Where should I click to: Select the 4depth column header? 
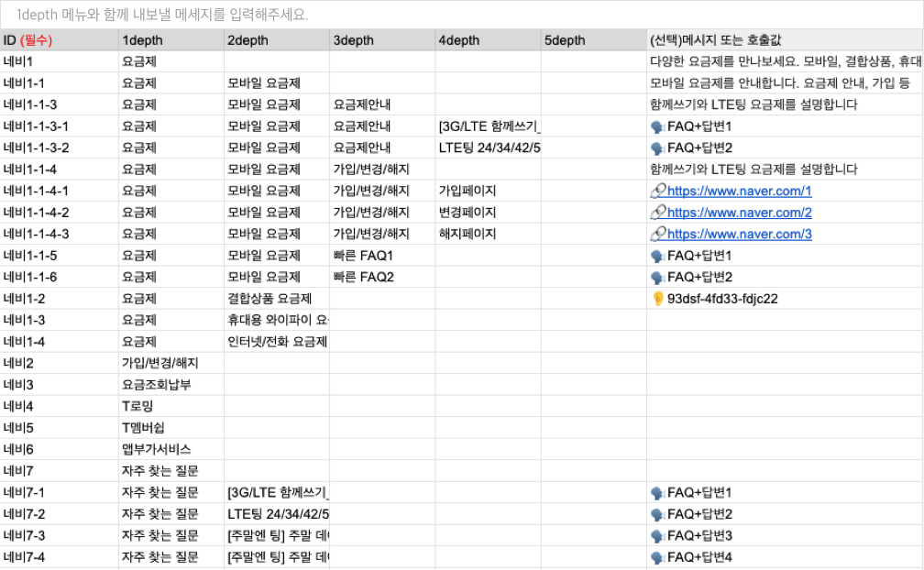pos(488,40)
